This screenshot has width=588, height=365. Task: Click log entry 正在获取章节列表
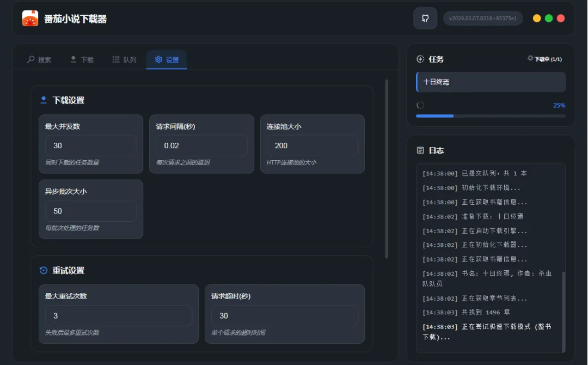point(475,299)
